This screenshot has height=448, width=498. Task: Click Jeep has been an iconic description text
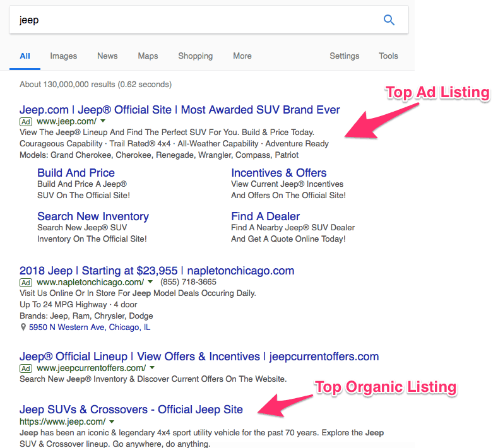coord(202,439)
